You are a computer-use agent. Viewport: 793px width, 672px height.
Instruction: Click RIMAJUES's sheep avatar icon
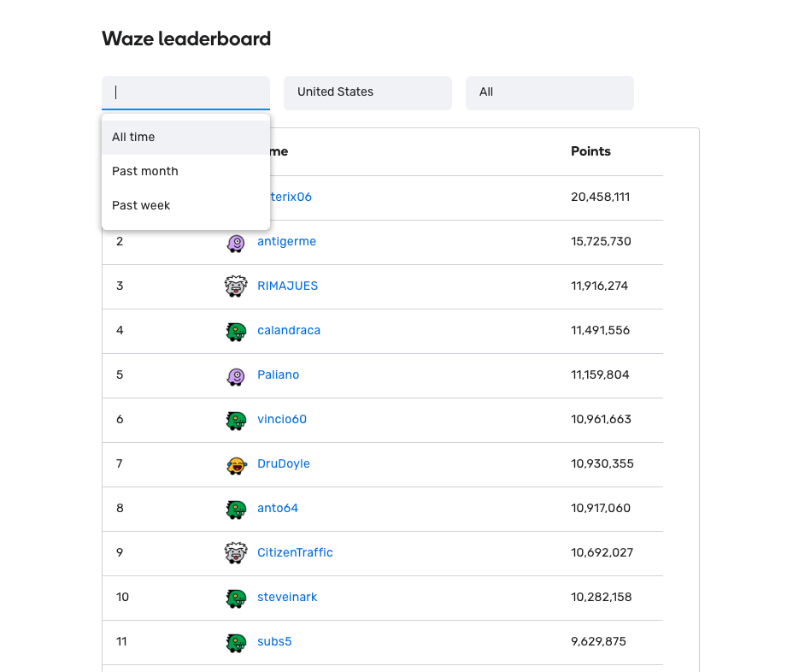coord(236,286)
